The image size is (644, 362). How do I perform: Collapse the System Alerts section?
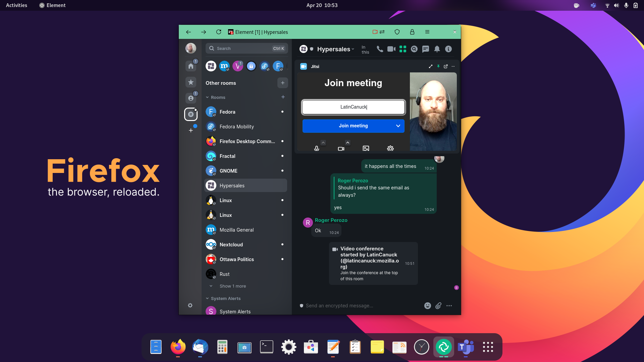pos(223,298)
